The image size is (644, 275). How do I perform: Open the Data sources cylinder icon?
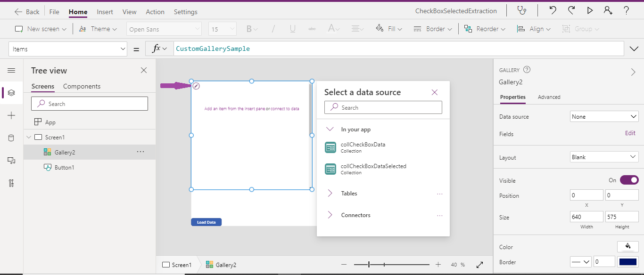(11, 137)
